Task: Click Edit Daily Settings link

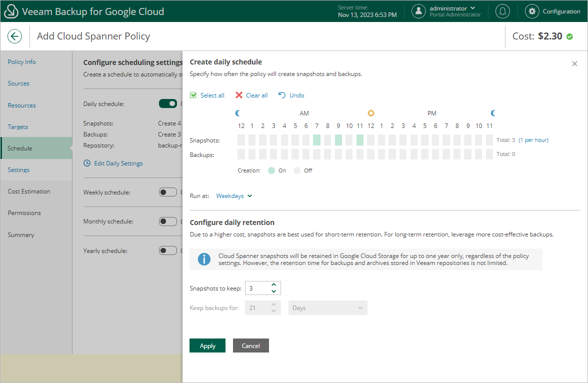Action: coord(118,163)
